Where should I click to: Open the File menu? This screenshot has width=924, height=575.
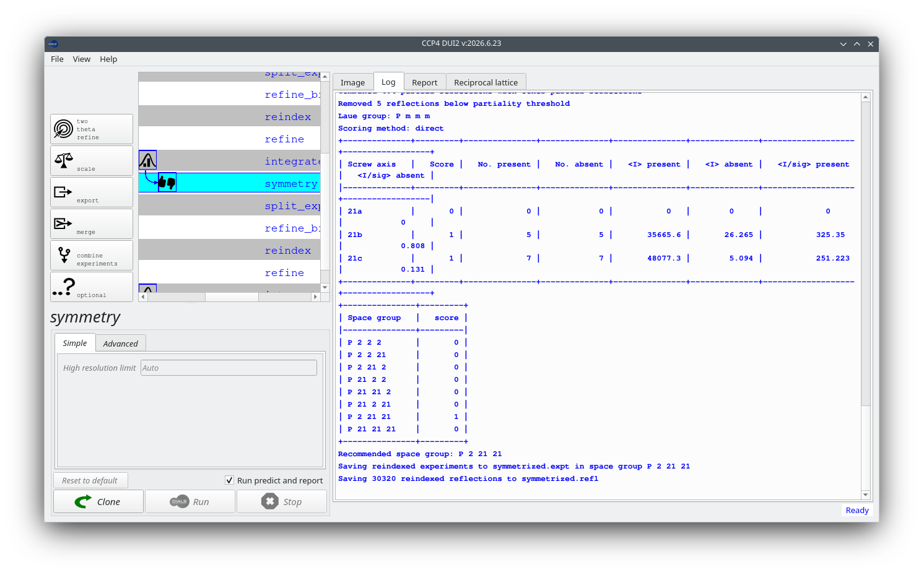tap(57, 59)
